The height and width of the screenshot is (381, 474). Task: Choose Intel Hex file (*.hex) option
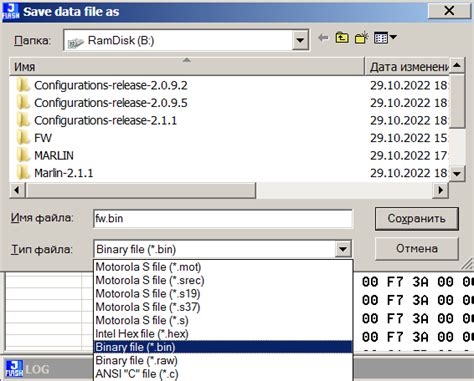[x=142, y=334]
